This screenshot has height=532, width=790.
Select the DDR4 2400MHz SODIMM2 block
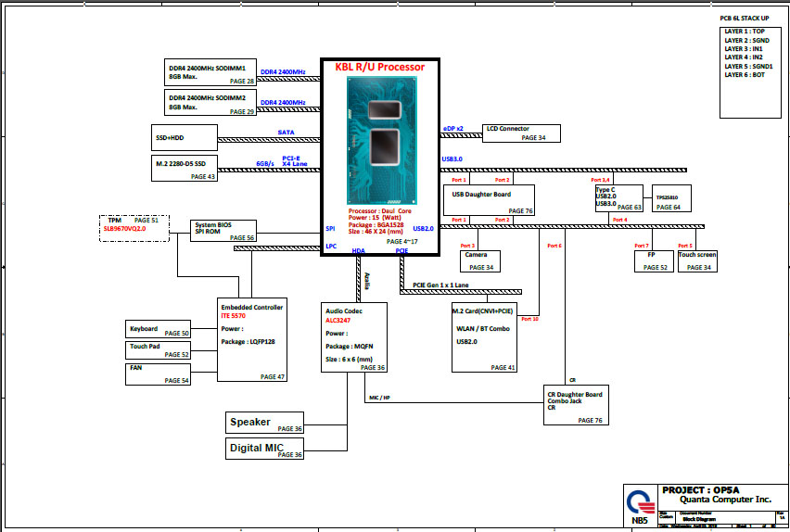tap(211, 102)
